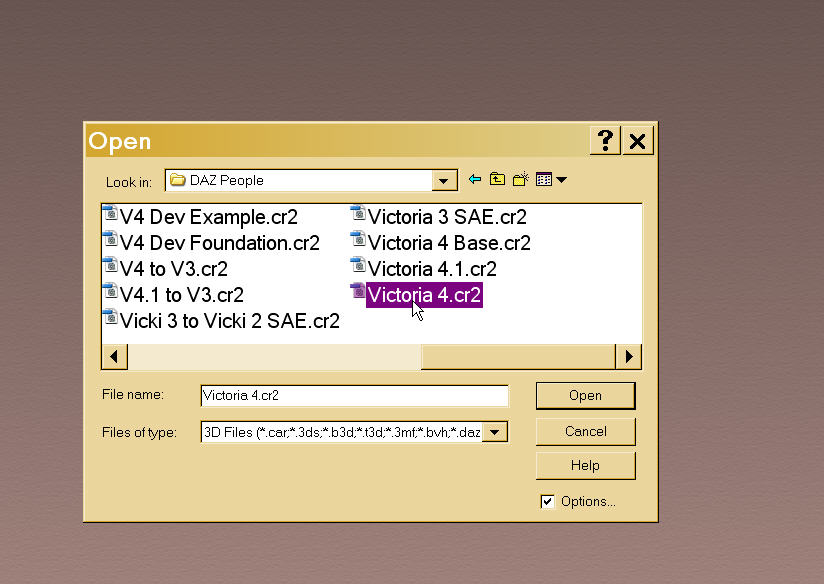Select V4 to V3.cr2 file name

coord(173,269)
